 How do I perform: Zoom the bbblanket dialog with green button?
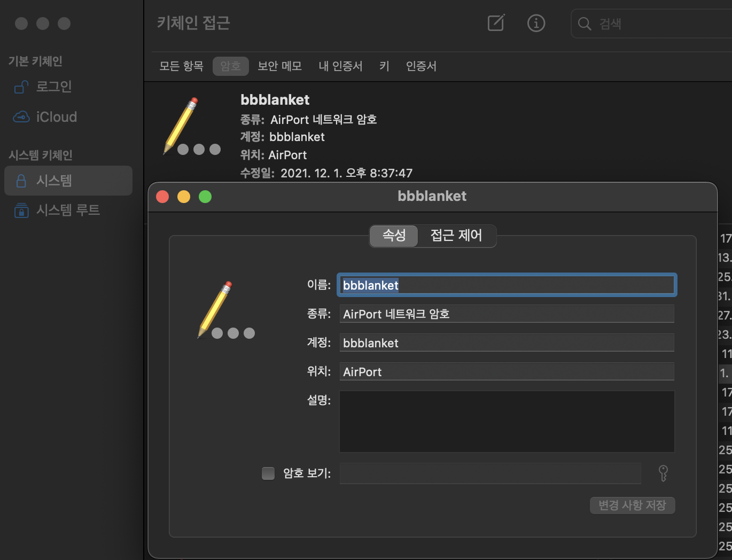(x=205, y=197)
